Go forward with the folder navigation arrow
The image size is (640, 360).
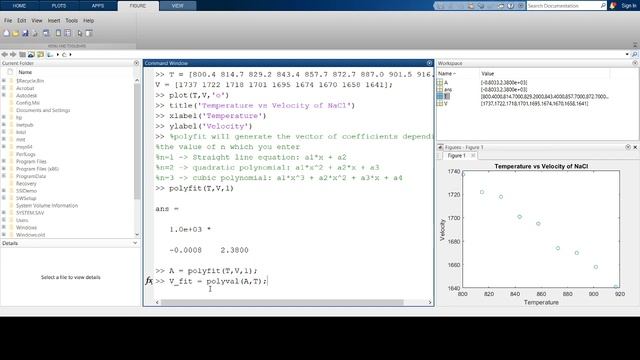tap(13, 54)
